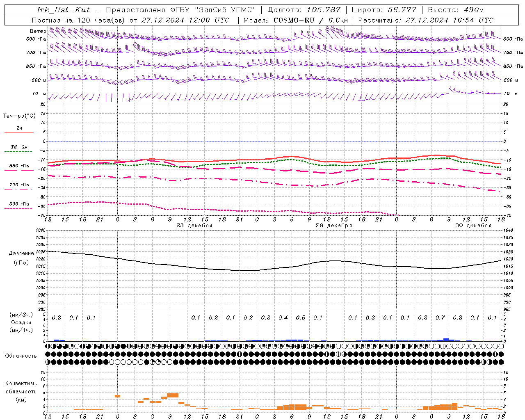Select the 'Давление' pressure panel label
Screen dimensions: 525x420
pyautogui.click(x=21, y=253)
